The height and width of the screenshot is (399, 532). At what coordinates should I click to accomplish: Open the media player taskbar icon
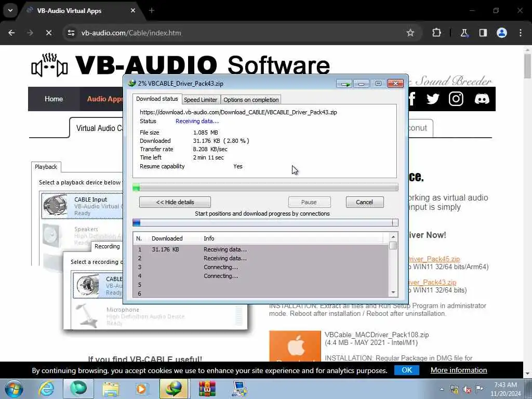coord(141,389)
